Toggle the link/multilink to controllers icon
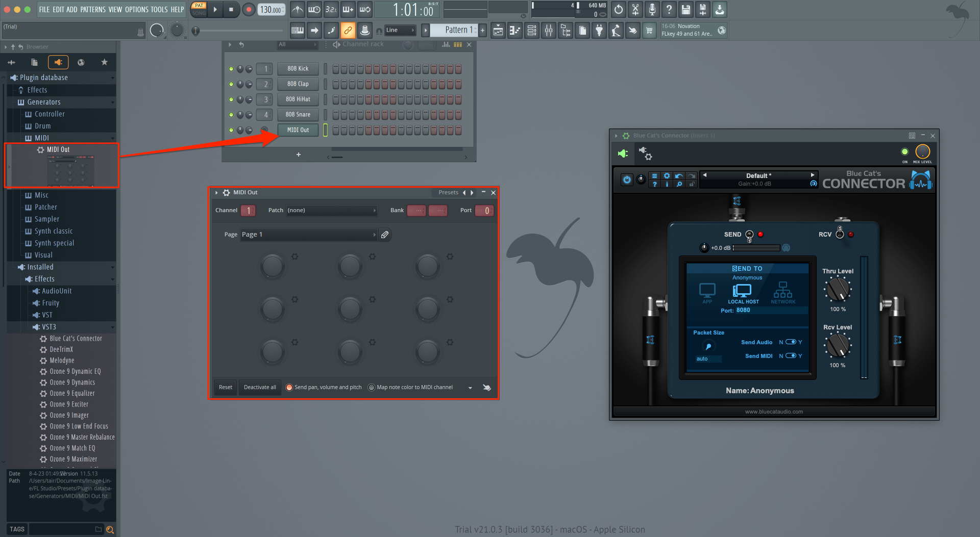This screenshot has height=537, width=980. click(348, 31)
